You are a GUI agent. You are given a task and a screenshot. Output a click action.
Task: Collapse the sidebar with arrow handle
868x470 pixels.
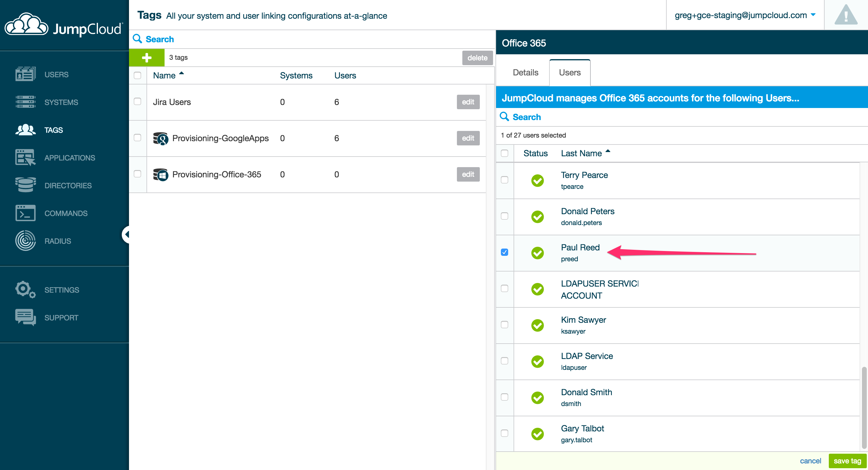click(126, 234)
